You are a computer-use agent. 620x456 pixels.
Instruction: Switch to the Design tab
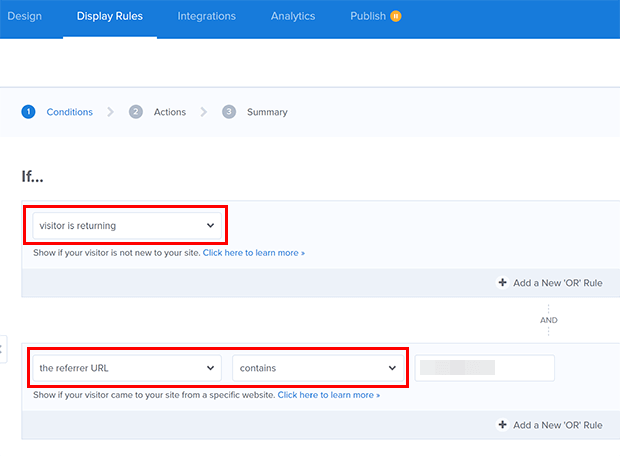pos(25,16)
